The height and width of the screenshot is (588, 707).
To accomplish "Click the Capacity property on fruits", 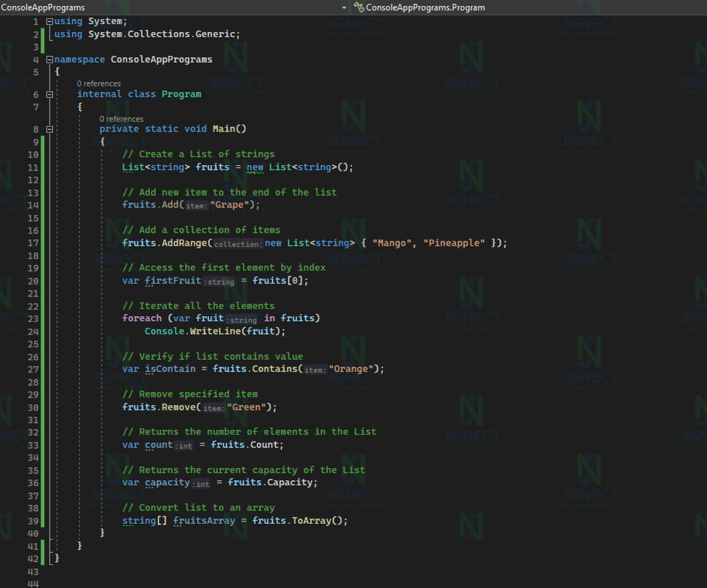I will [289, 482].
